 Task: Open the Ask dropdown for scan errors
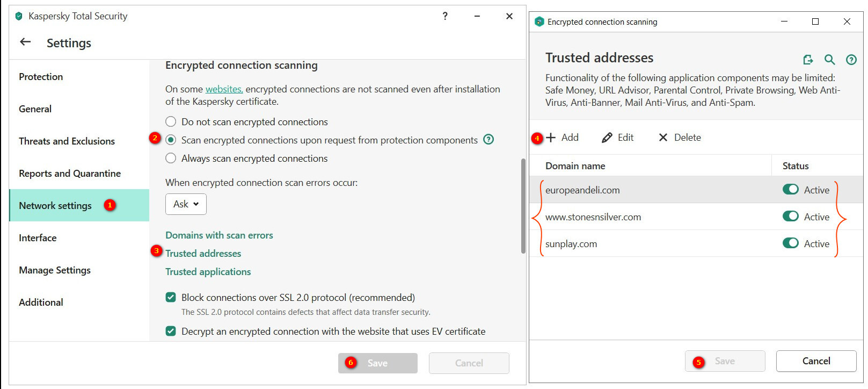coord(186,204)
